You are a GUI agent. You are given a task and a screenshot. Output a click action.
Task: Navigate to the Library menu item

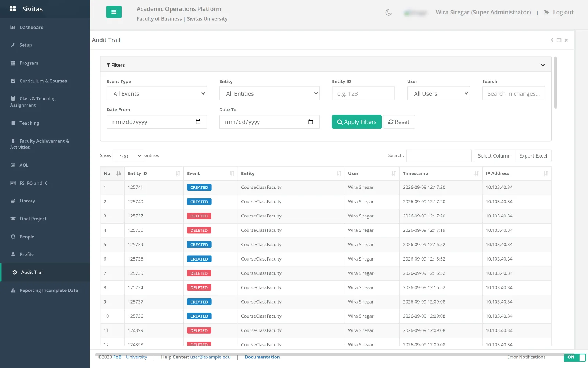pos(45,201)
